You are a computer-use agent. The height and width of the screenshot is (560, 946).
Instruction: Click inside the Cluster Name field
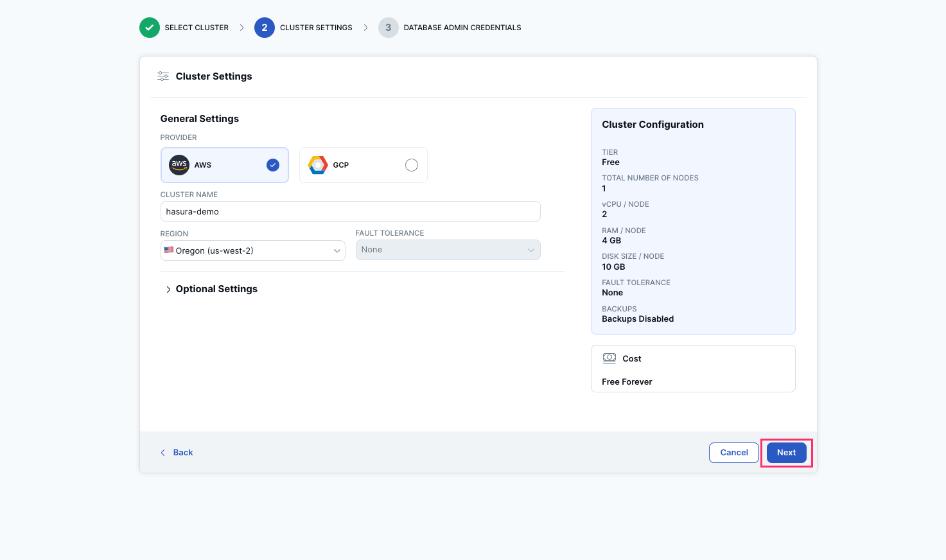[x=350, y=211]
